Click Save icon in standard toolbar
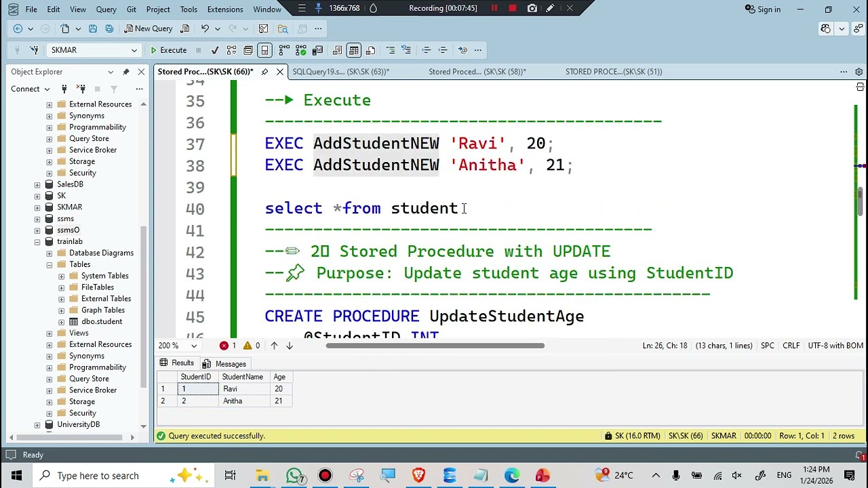Screen dimensions: 868x488 pos(93,28)
